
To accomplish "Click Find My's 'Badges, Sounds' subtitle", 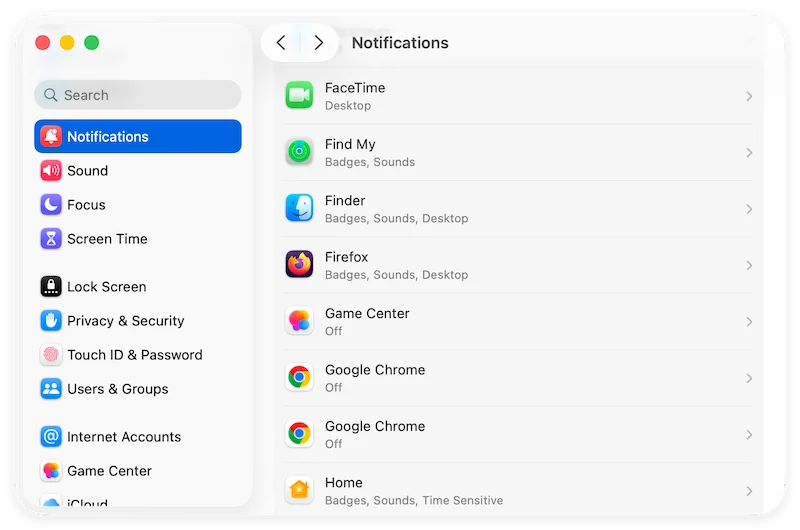I will 370,162.
